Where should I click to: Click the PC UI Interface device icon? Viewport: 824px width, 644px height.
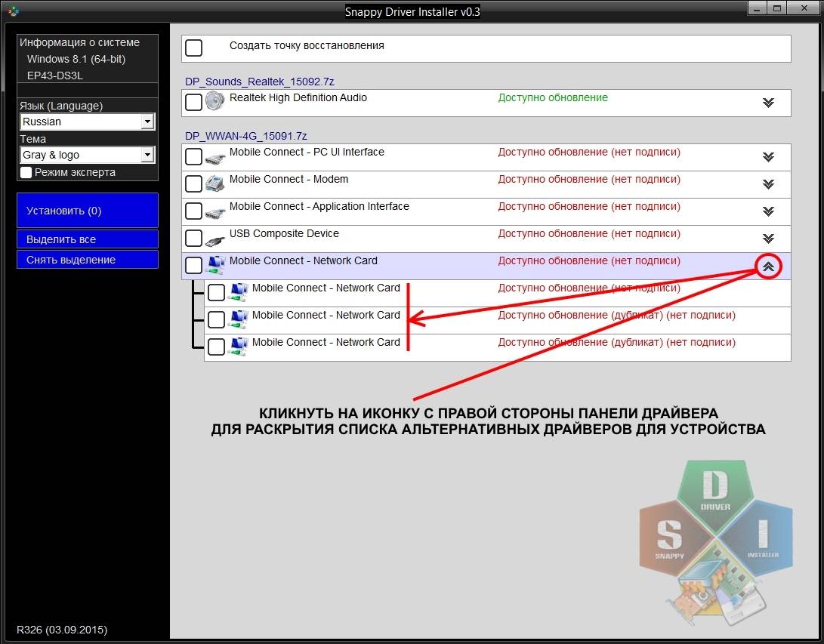pos(215,158)
